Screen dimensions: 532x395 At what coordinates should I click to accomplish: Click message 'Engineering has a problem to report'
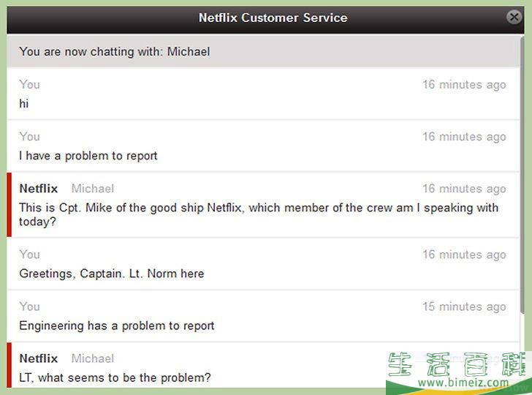117,326
